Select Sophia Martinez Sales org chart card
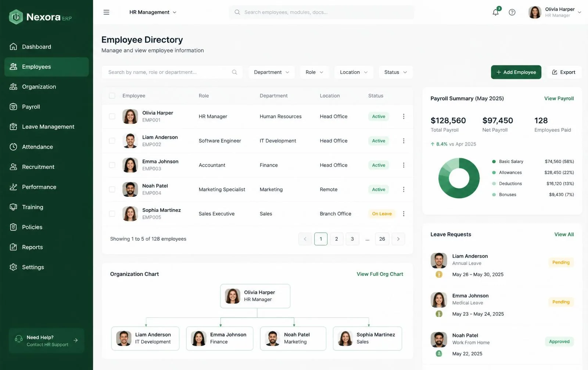The width and height of the screenshot is (588, 370). click(x=367, y=338)
